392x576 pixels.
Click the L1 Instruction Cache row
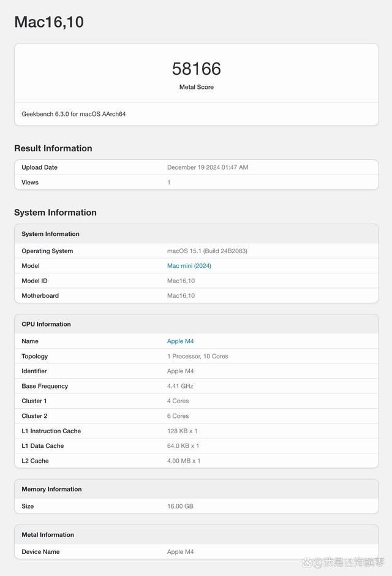(x=196, y=431)
